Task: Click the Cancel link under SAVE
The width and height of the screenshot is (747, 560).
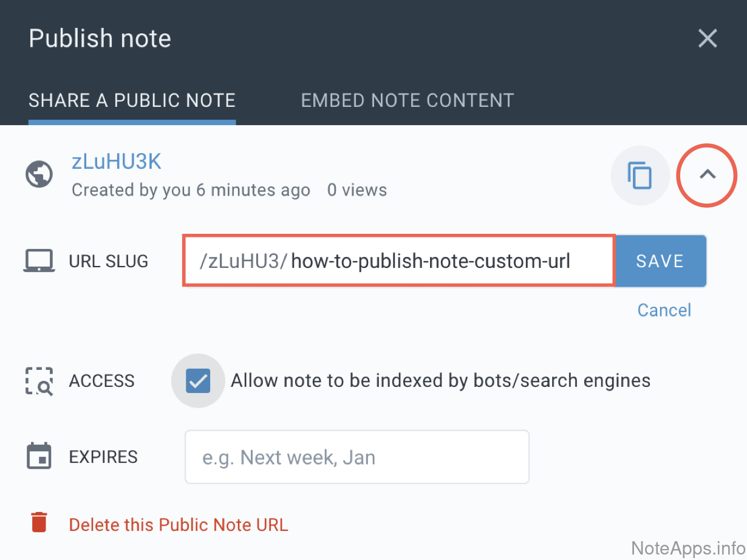Action: [664, 310]
